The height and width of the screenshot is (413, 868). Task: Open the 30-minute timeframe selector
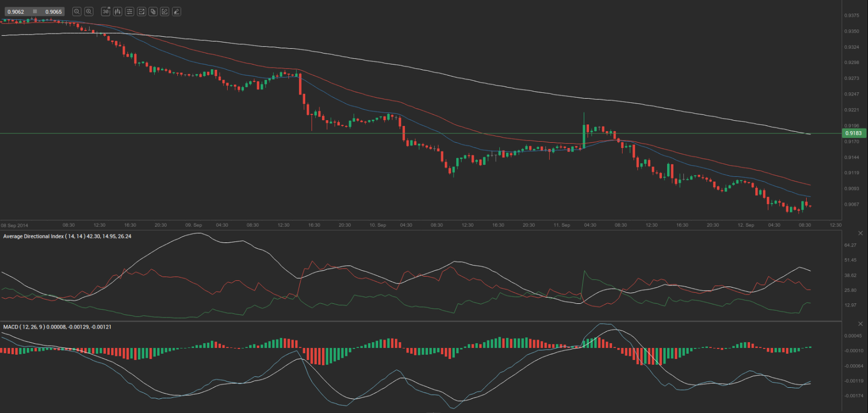pos(105,12)
